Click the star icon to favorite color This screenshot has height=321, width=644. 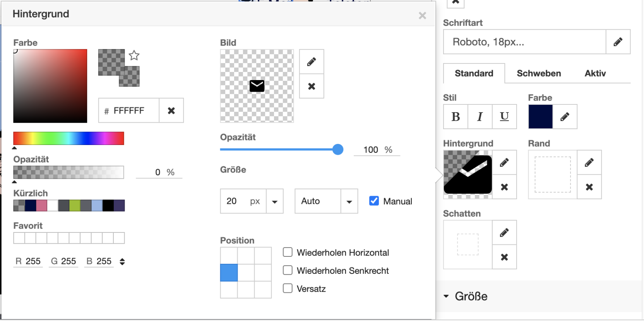point(134,55)
